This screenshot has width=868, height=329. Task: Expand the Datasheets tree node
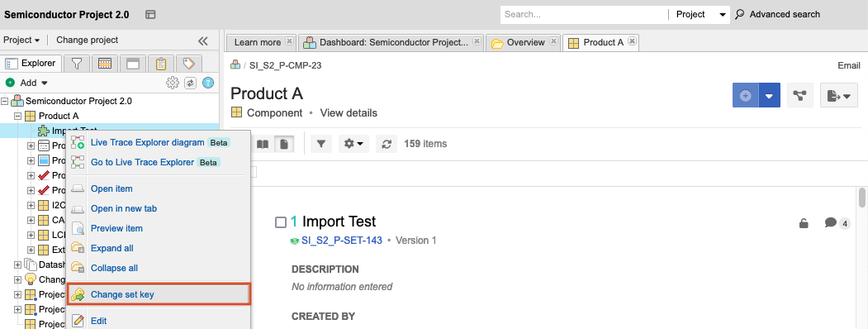[x=17, y=265]
